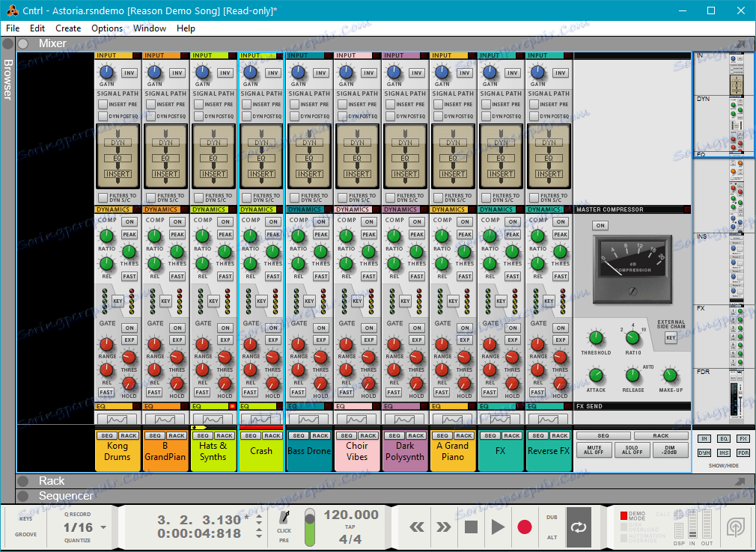The image size is (756, 552).
Task: Open the Quantize value 1/16 dropdown
Action: click(103, 527)
